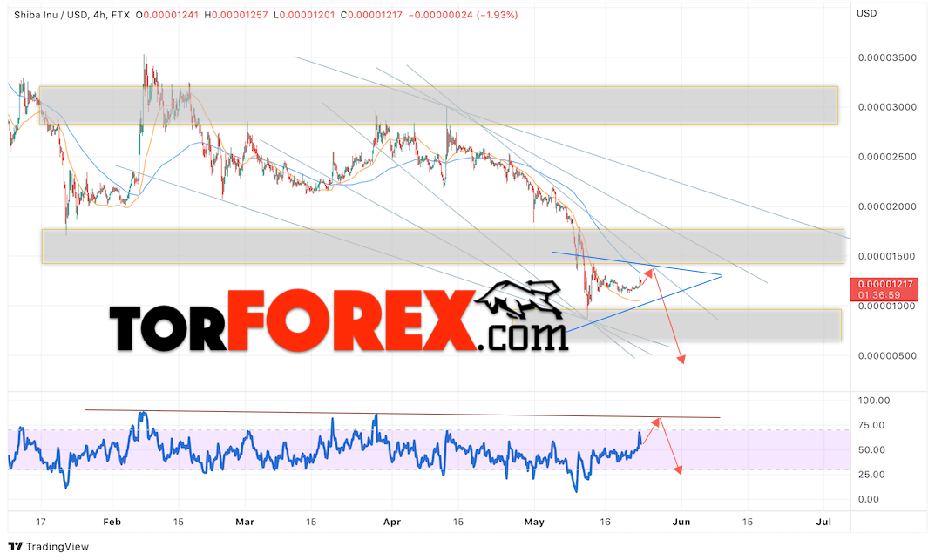Click the open value O0.00001241
This screenshot has height=560, width=935.
pyautogui.click(x=167, y=15)
